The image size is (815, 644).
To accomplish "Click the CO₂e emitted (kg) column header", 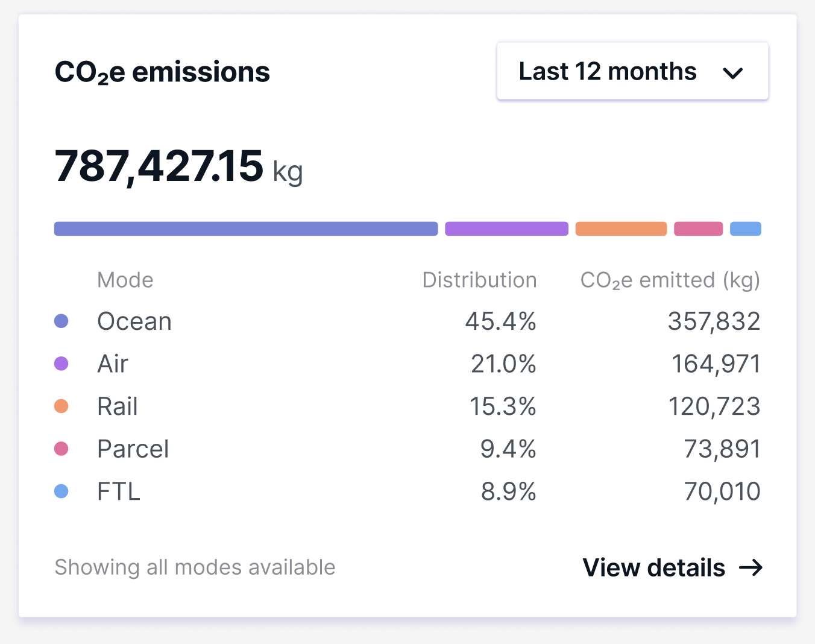I will [670, 280].
